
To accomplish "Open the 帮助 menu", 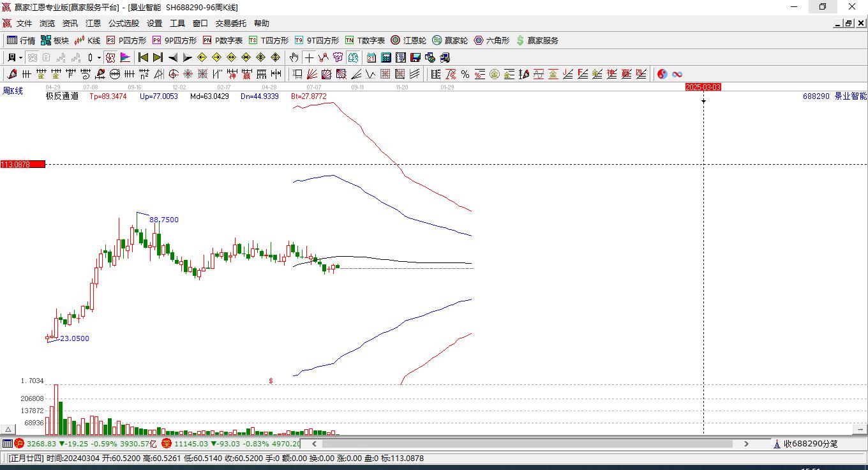I will tap(262, 24).
